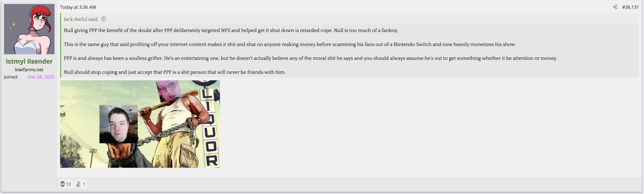
Task: Click quoted paragraph starting 'PPP is and always'
Action: (310, 58)
